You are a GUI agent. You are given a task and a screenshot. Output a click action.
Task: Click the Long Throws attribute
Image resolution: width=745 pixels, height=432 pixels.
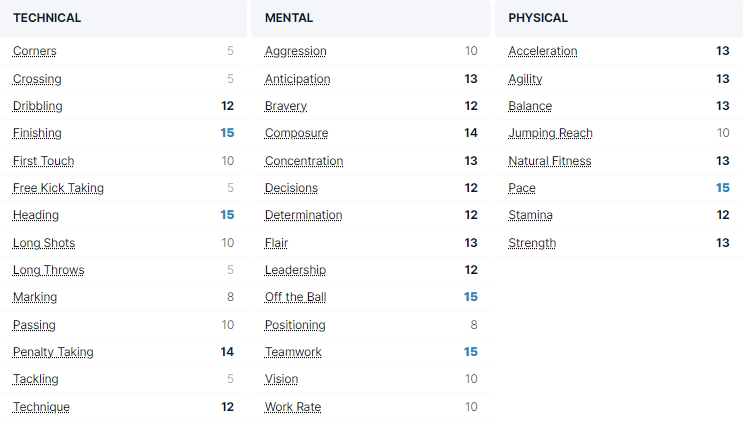(48, 270)
